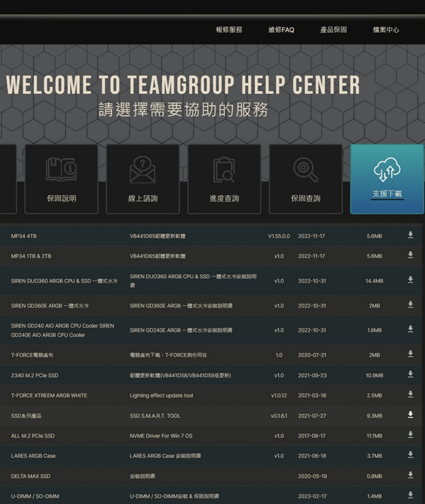Download the SSD S.M.A.R.T. TOOL
This screenshot has height=504, width=425.
tap(411, 415)
